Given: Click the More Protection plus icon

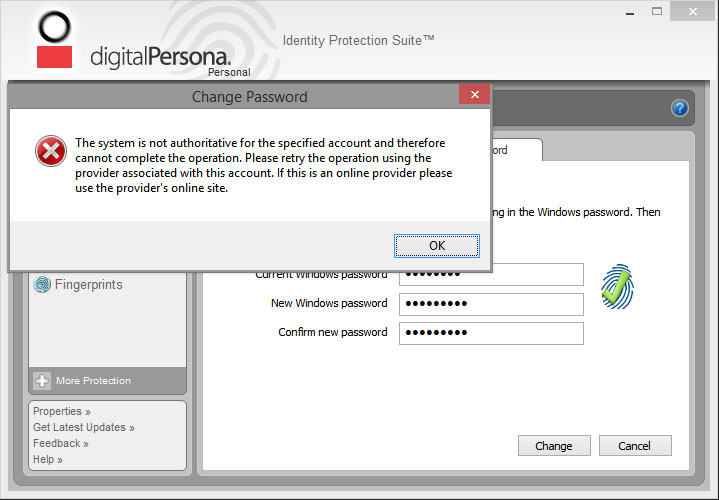Looking at the screenshot, I should (x=42, y=381).
